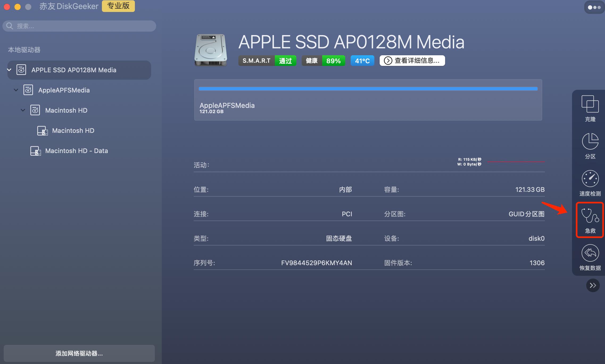Select the leaf Macintosh HD volume
The width and height of the screenshot is (605, 364).
73,130
